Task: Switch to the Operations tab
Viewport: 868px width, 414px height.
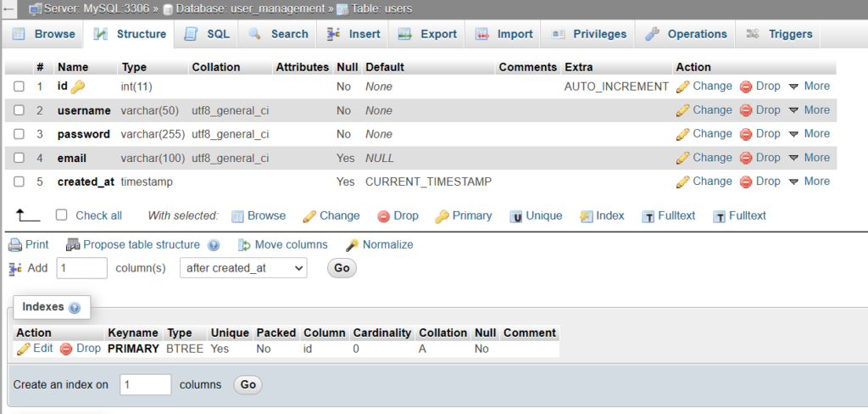Action: 686,34
